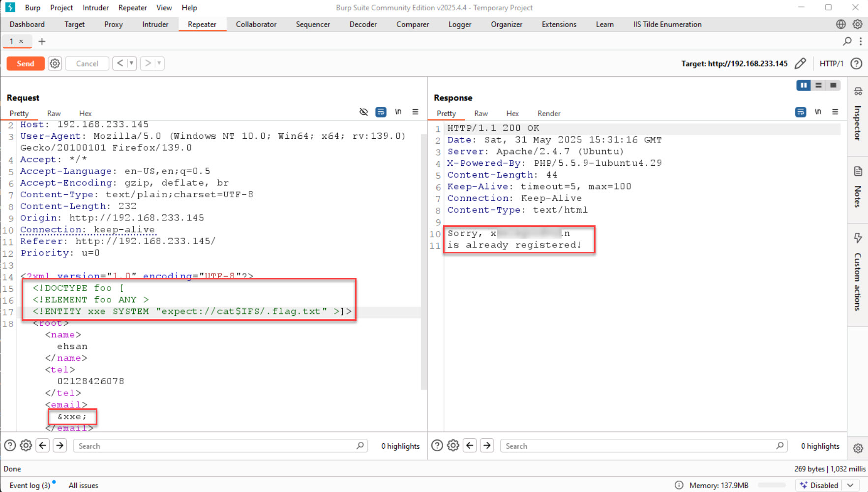Toggle response newline \n display
Screen dimensions: 868x492
point(818,112)
